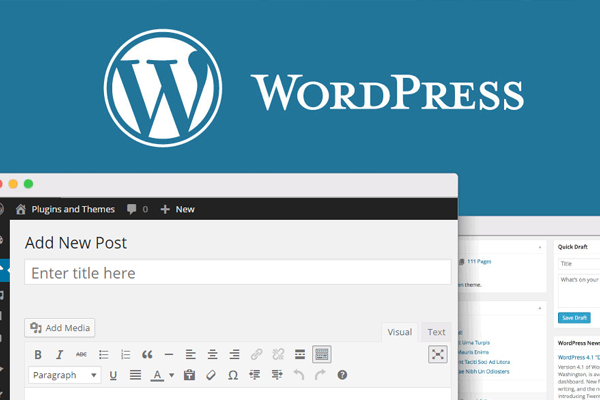Click the Add Media button
Screen dimensions: 600x400
pyautogui.click(x=60, y=328)
